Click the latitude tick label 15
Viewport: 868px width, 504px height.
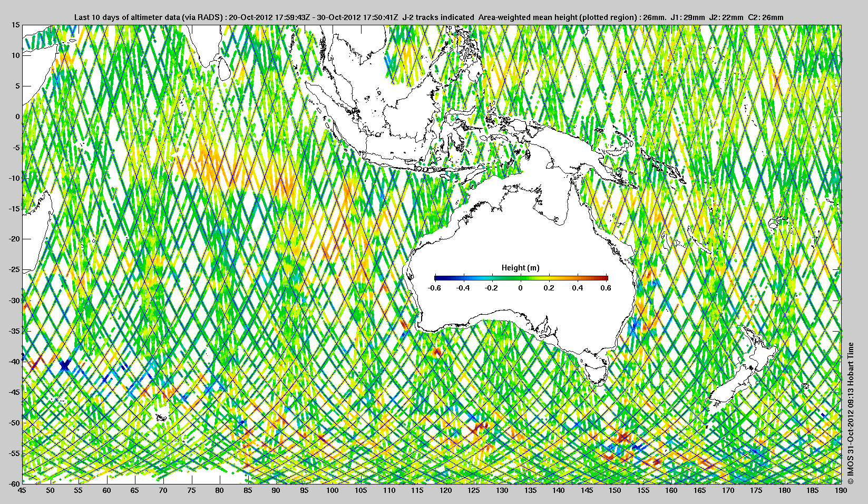pos(15,25)
